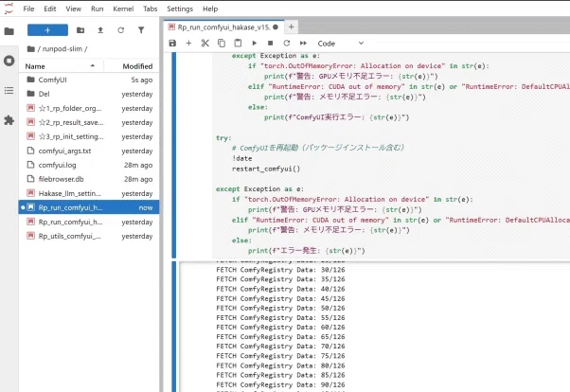Open the File Browser sidebar tab

pos(9,31)
